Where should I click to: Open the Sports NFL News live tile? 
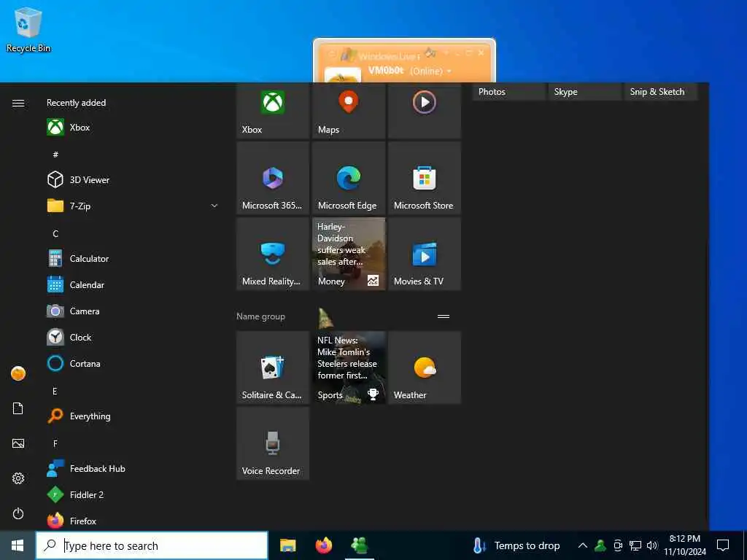point(349,367)
